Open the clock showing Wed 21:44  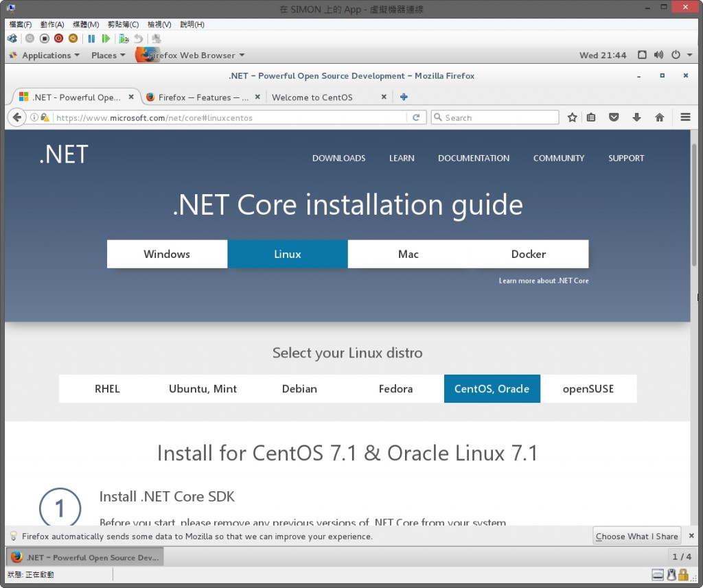[603, 55]
